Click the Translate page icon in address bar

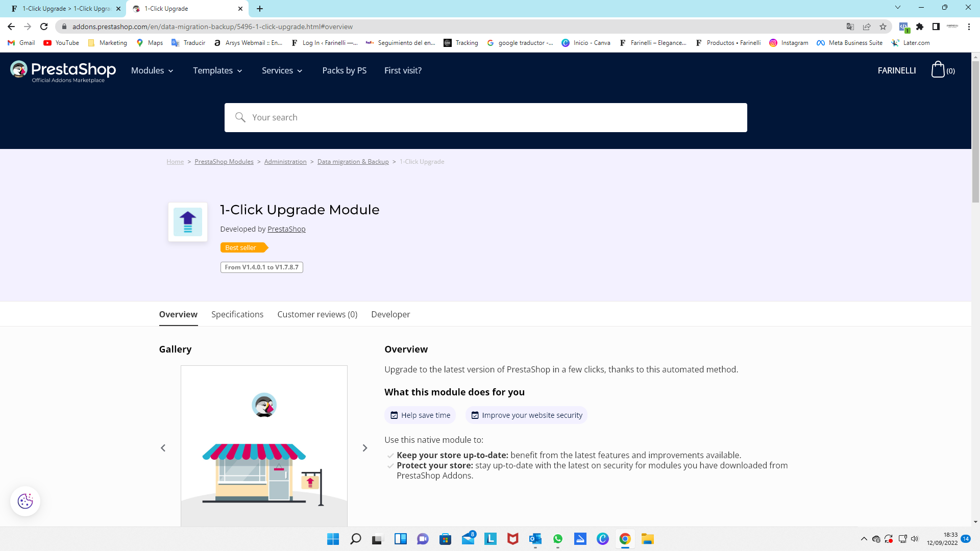click(850, 27)
